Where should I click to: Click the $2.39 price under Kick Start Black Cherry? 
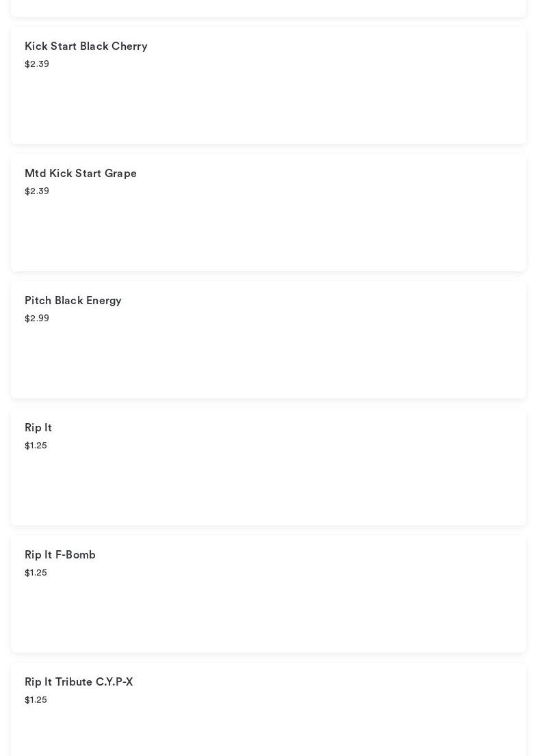(37, 64)
